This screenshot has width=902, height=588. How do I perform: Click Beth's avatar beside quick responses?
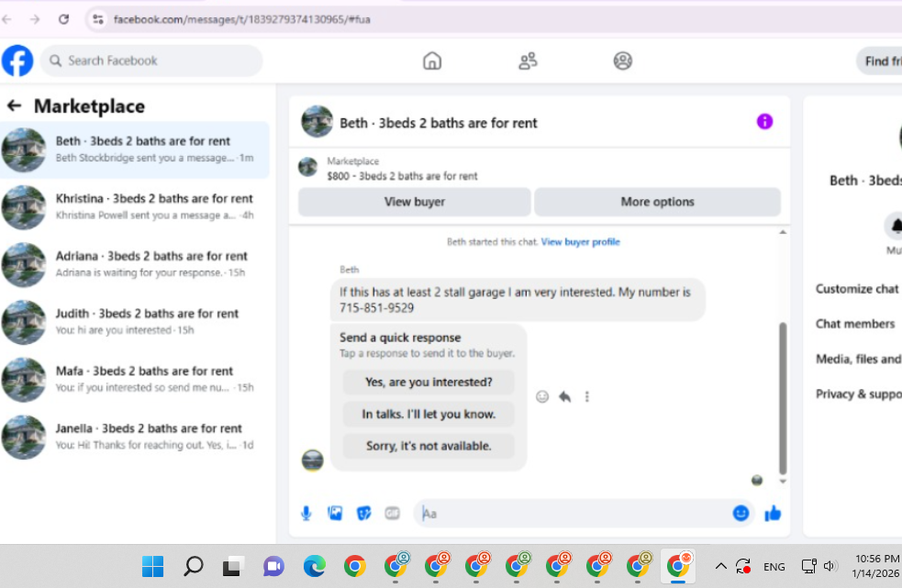(312, 460)
